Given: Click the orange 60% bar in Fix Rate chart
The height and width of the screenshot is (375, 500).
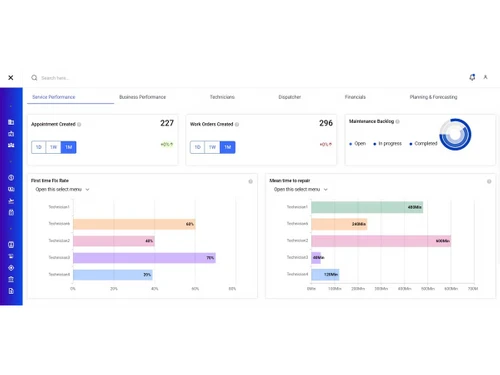Looking at the screenshot, I should coord(134,224).
